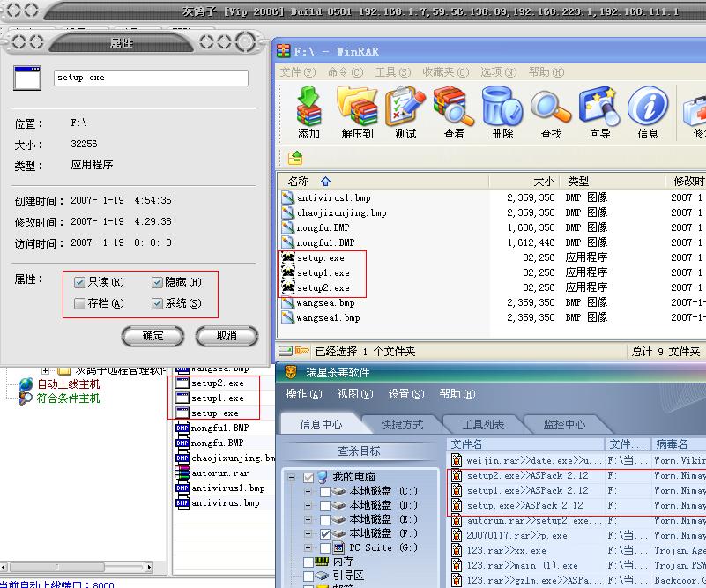Open the WinRAR Info (信息) icon

coord(648,108)
